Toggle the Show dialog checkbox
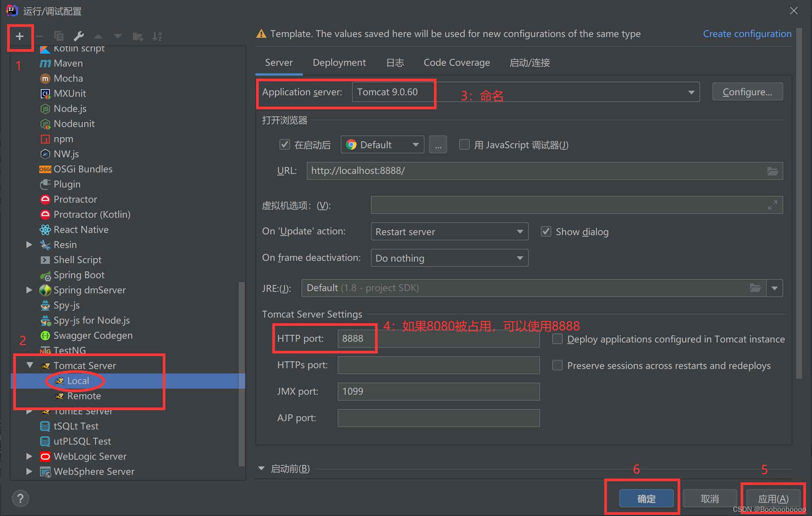The height and width of the screenshot is (516, 812). tap(546, 231)
